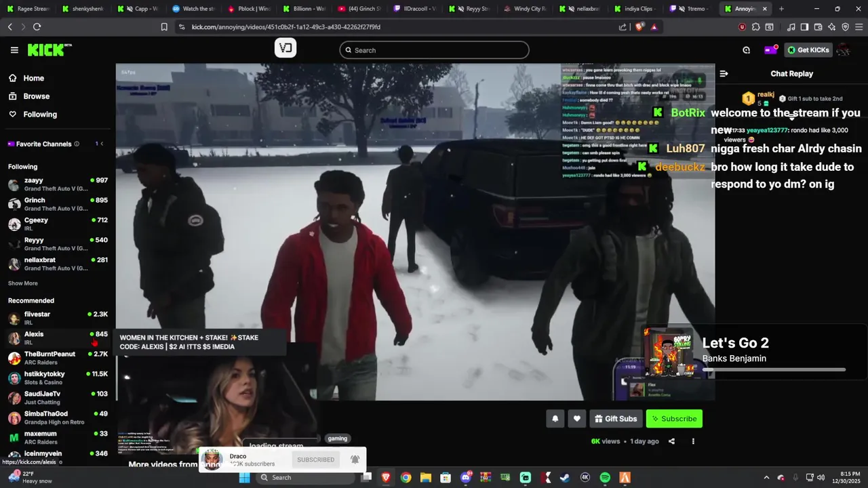Share page via address bar share icon
The image size is (868, 488).
623,27
